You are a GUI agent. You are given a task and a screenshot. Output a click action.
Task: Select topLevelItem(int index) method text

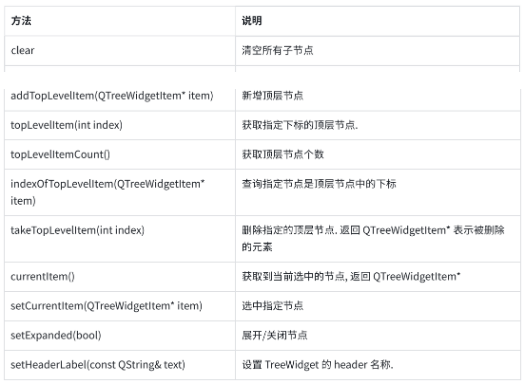click(66, 125)
